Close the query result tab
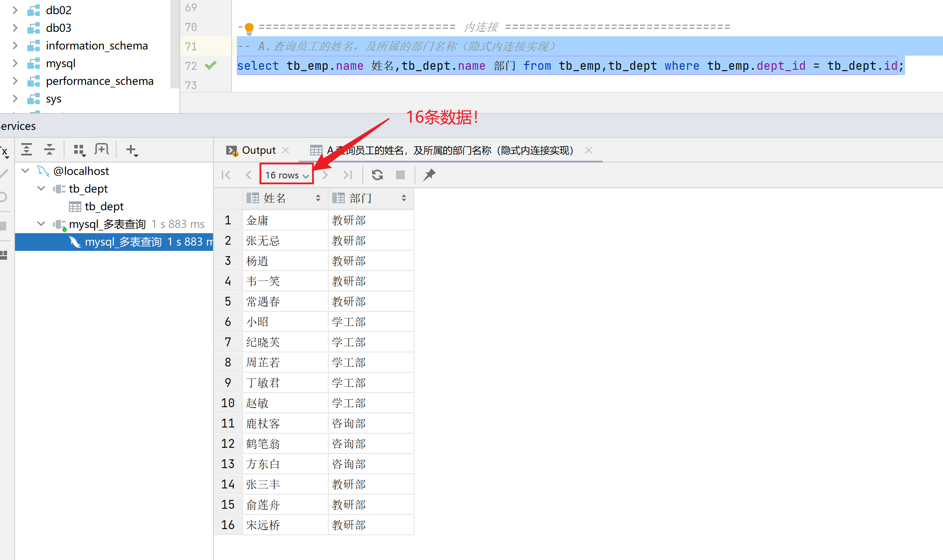Image resolution: width=943 pixels, height=560 pixels. [589, 150]
